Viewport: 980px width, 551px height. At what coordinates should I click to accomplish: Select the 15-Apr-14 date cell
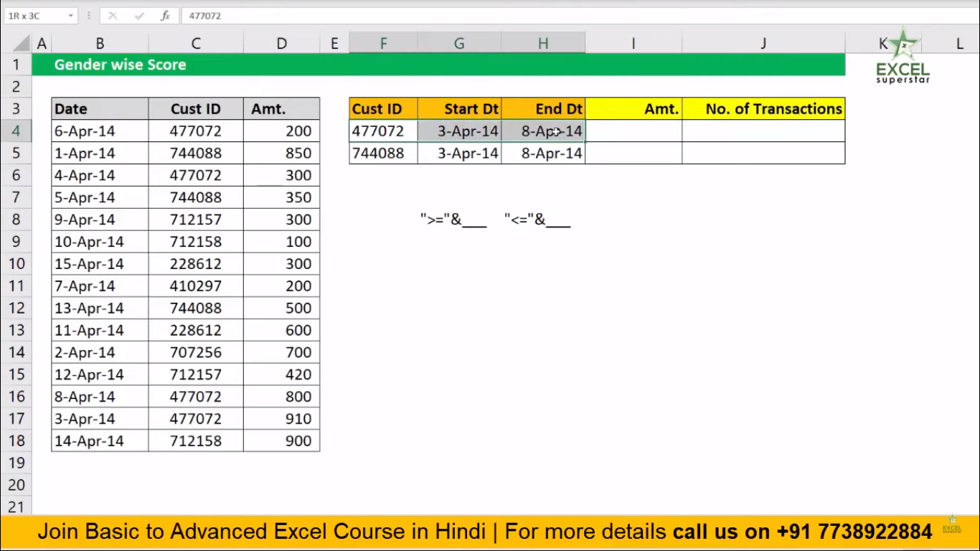coord(100,264)
